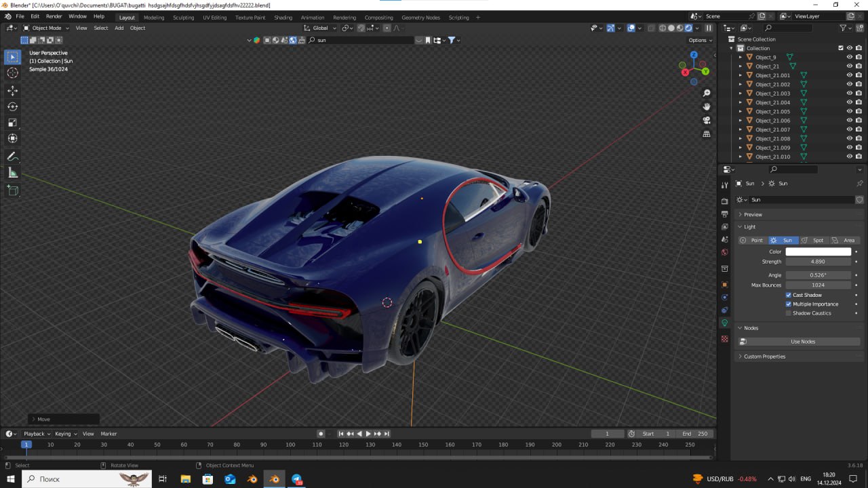Image resolution: width=868 pixels, height=488 pixels.
Task: Toggle camera view in the viewport
Action: point(707,121)
